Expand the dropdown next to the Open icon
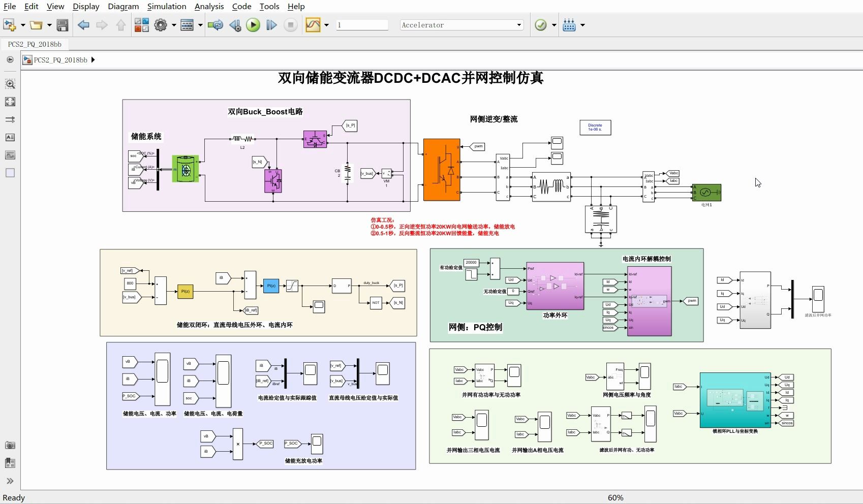Image resolution: width=863 pixels, height=504 pixels. click(49, 24)
